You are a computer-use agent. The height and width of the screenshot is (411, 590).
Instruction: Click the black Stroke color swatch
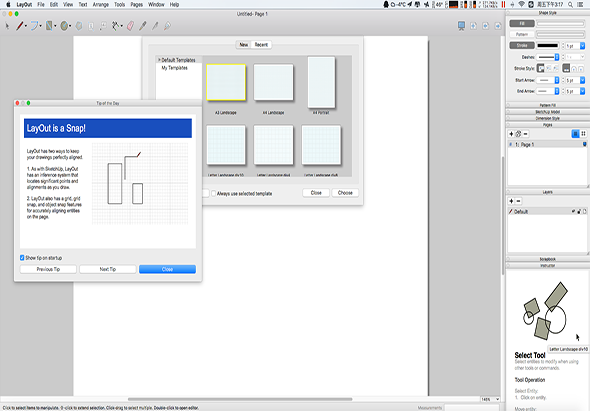548,46
